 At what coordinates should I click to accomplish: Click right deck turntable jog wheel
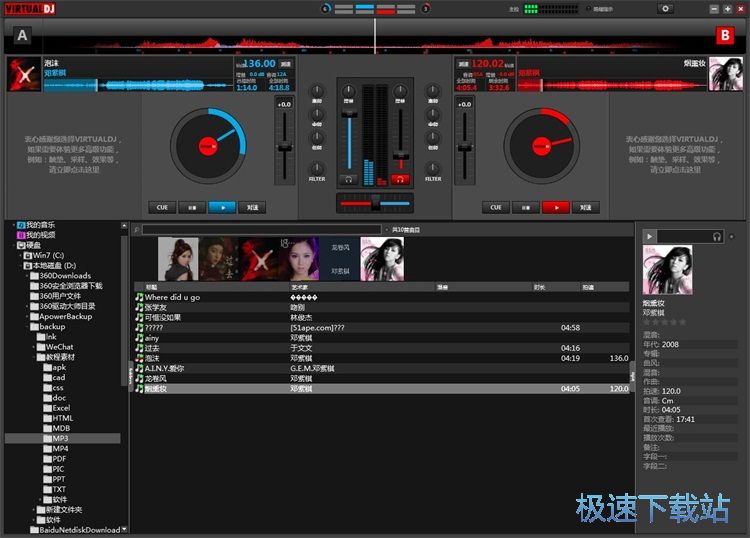point(541,146)
